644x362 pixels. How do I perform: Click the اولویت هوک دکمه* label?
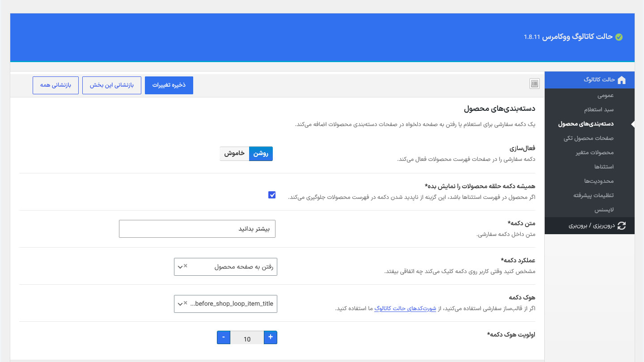(x=511, y=334)
